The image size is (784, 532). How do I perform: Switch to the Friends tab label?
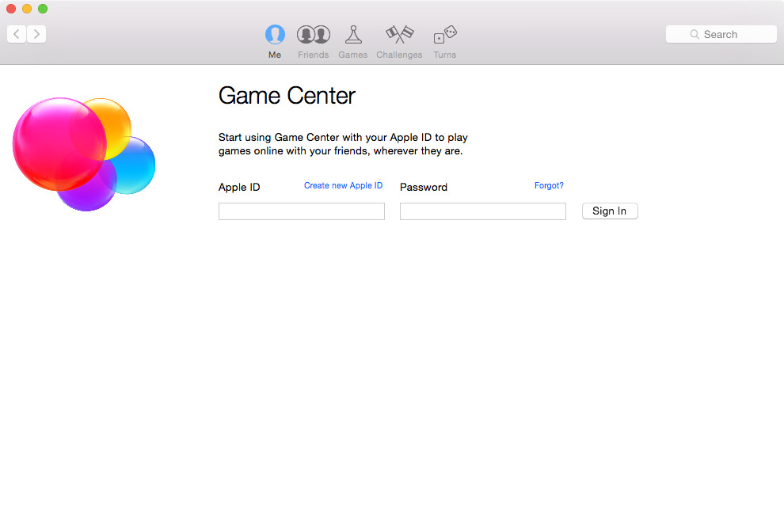point(314,55)
